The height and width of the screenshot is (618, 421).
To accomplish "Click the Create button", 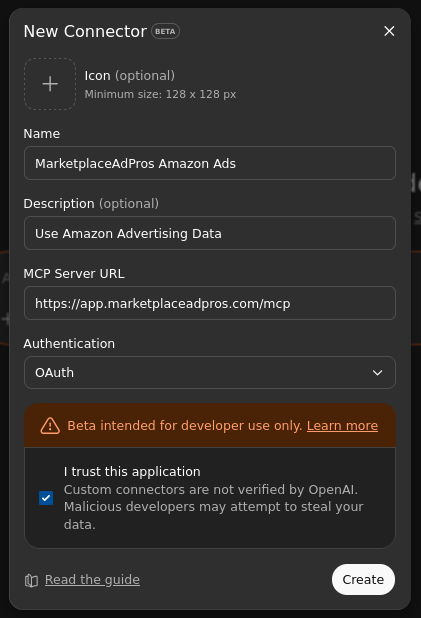I will tap(363, 579).
